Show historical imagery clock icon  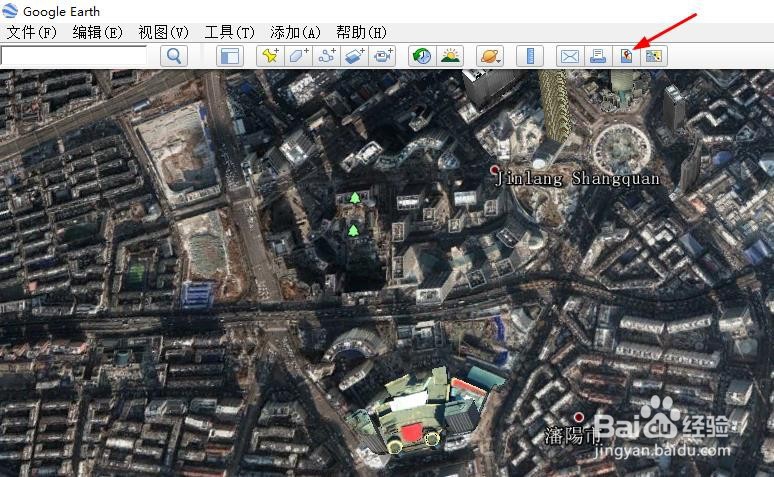tap(422, 56)
